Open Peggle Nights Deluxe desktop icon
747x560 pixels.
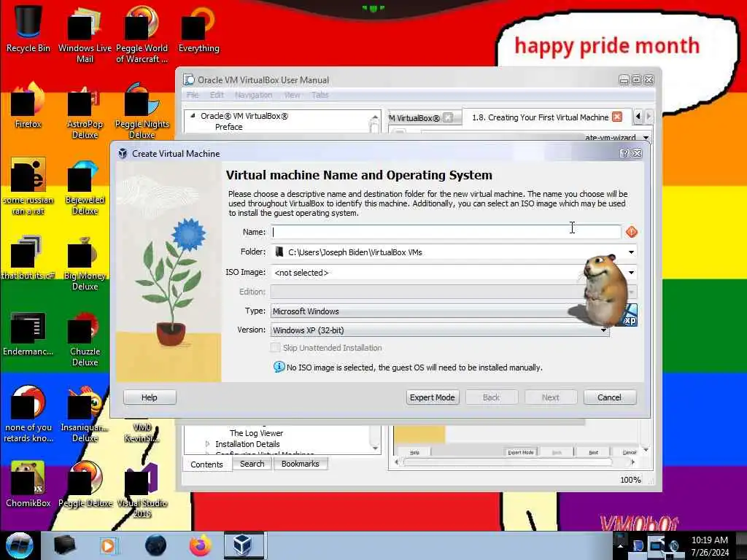pyautogui.click(x=142, y=112)
